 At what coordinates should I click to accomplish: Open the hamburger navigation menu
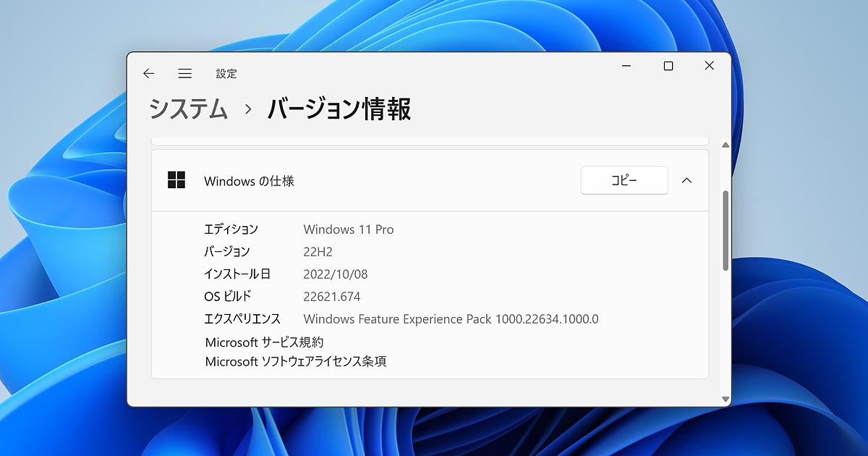[185, 73]
